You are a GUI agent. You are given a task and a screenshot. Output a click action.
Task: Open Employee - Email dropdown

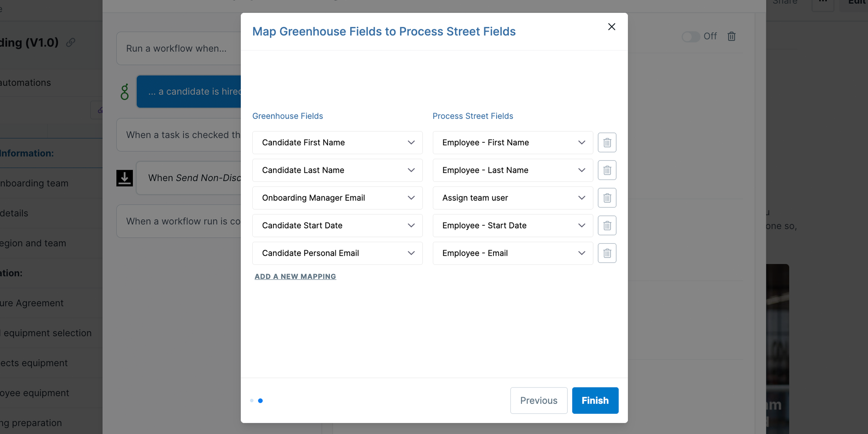(x=513, y=253)
